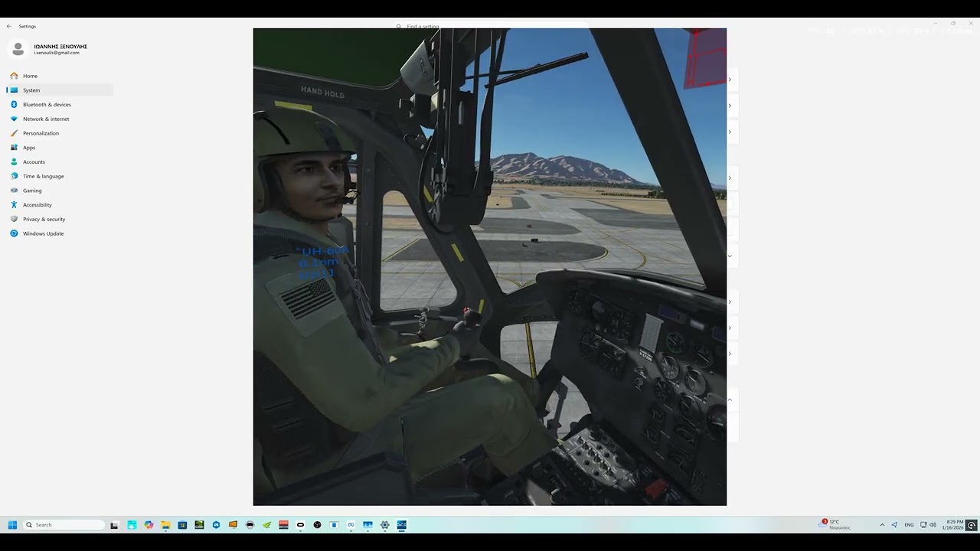
Task: Select System in the settings sidebar
Action: [x=60, y=90]
